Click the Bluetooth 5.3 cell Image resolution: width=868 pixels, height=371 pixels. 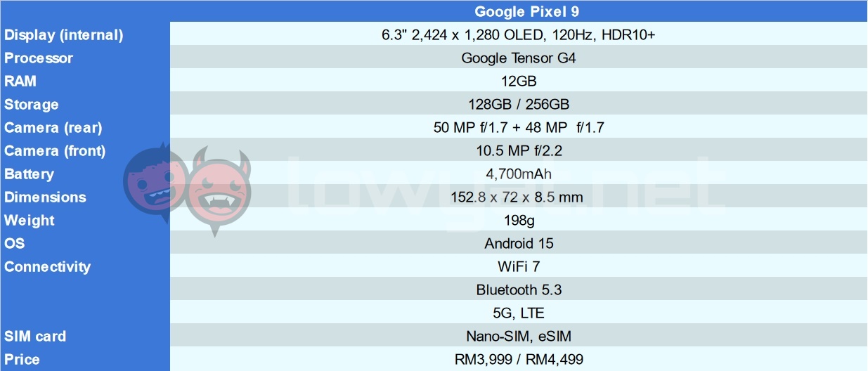point(518,289)
